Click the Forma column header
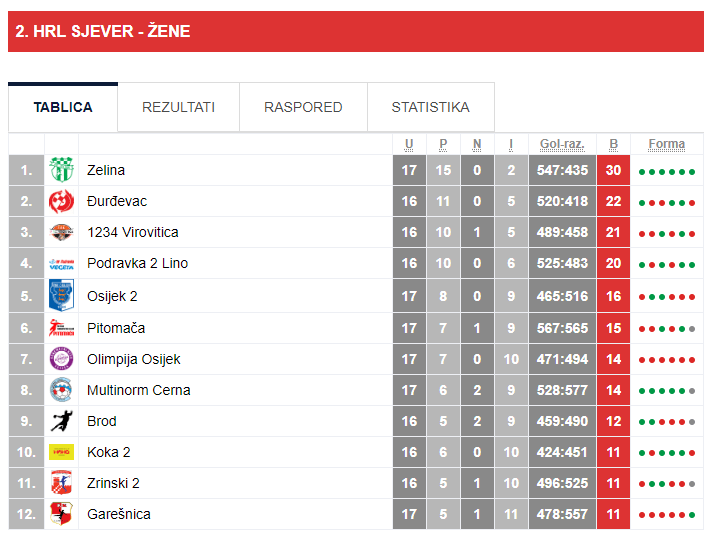Screen dimensions: 714x540 pos(667,144)
